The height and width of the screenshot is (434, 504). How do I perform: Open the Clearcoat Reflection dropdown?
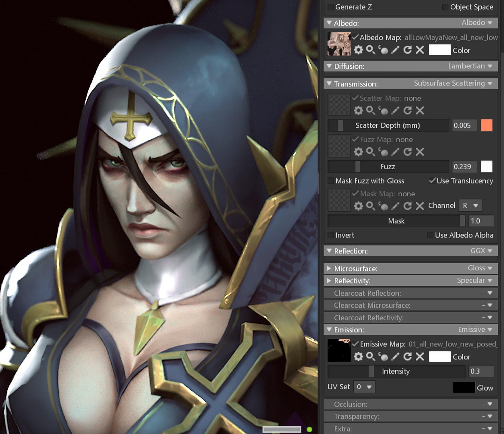click(487, 293)
